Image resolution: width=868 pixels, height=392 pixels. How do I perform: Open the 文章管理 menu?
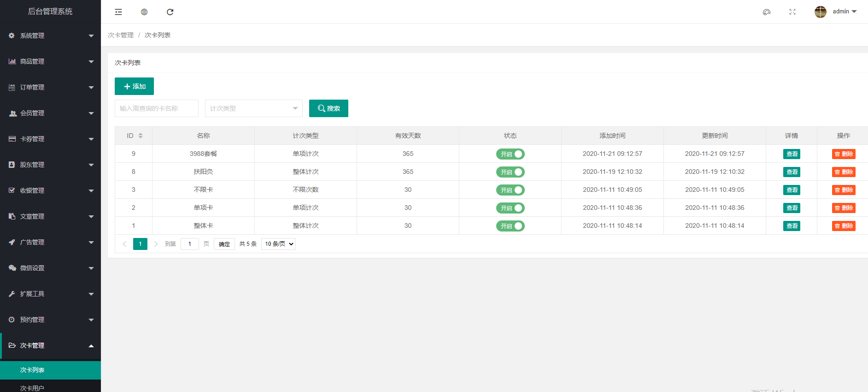[50, 216]
